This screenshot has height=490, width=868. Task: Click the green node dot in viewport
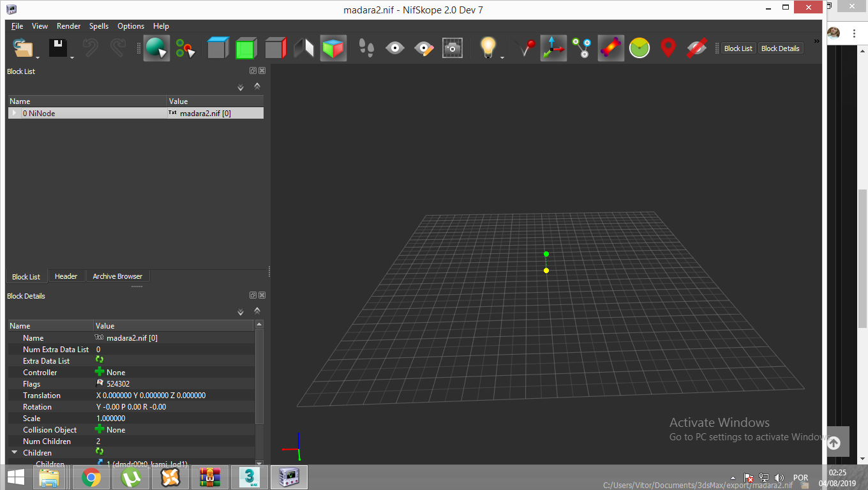546,254
